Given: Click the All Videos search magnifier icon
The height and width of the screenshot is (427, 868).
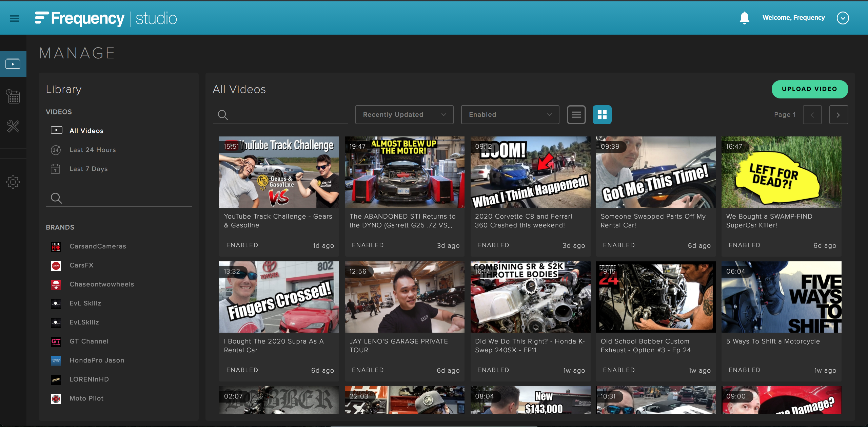Looking at the screenshot, I should click(223, 115).
